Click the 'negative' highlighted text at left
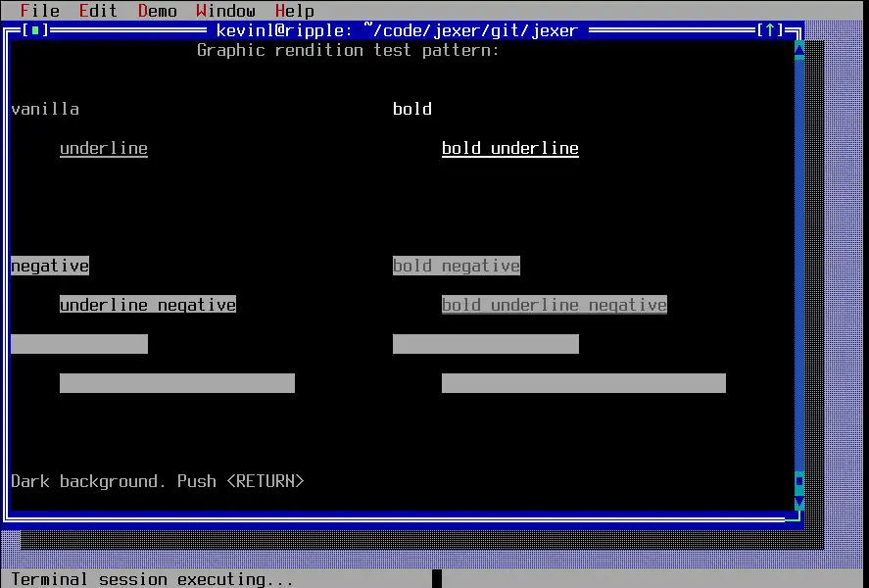Image resolution: width=869 pixels, height=588 pixels. point(50,266)
